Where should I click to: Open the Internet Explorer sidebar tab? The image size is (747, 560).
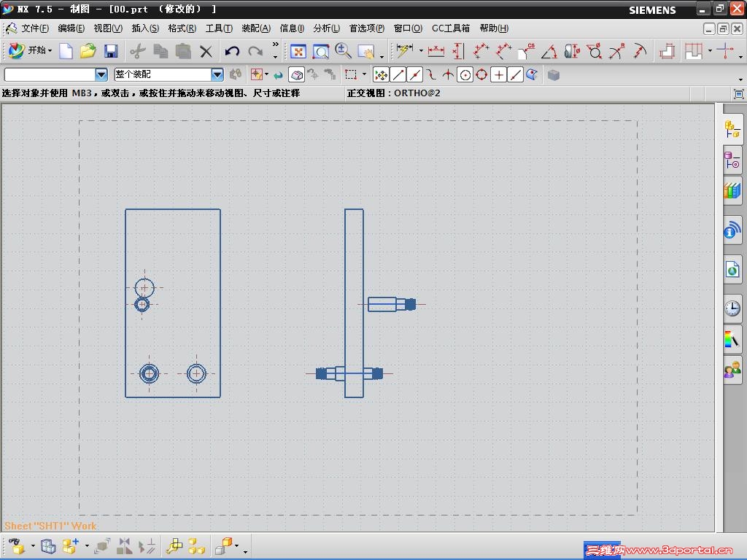(732, 271)
